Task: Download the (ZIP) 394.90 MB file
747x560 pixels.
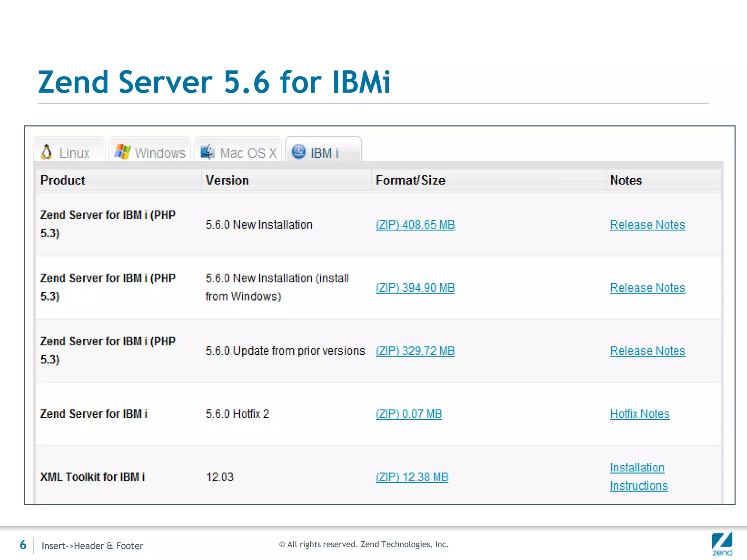Action: pos(415,288)
